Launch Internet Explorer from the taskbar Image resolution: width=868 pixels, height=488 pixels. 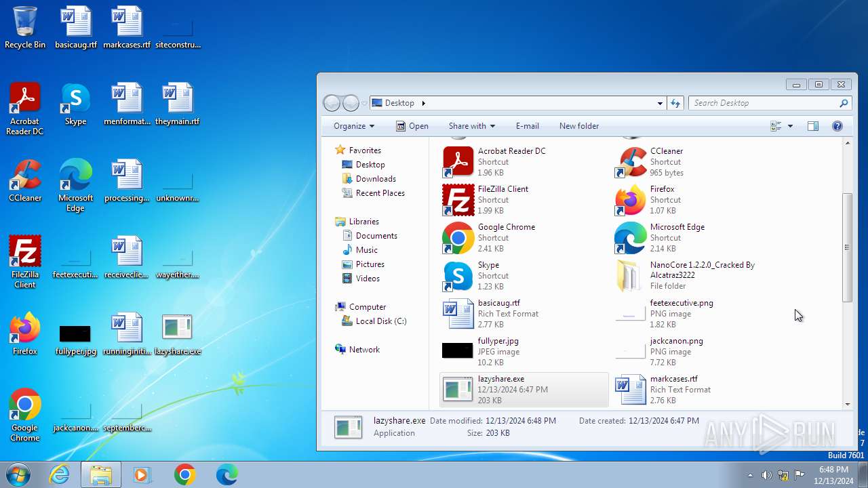tap(60, 475)
